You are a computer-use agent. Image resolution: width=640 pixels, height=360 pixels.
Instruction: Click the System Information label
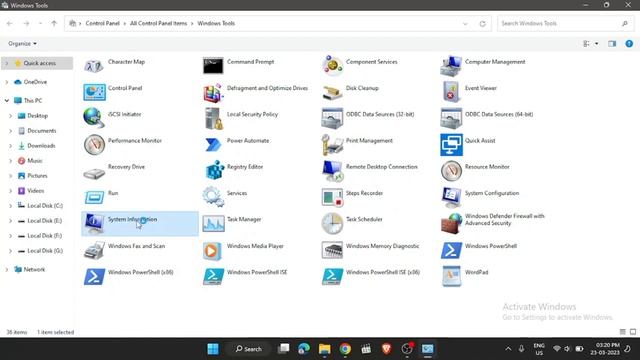click(x=132, y=220)
